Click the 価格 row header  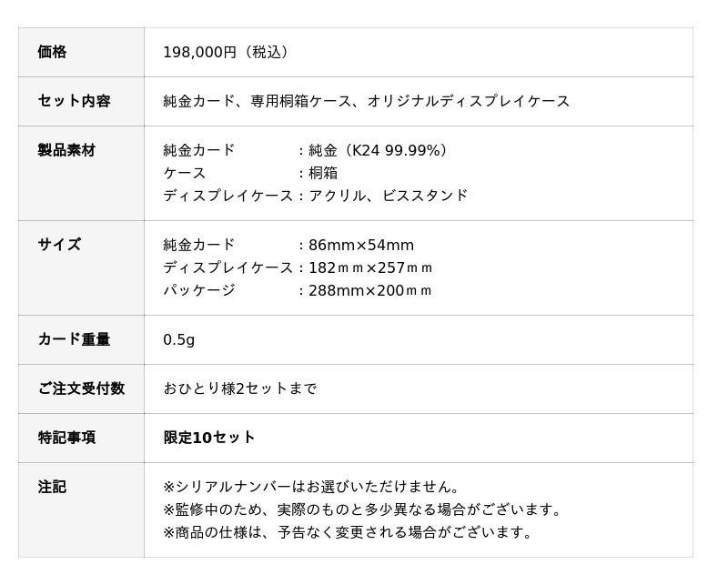(x=52, y=52)
